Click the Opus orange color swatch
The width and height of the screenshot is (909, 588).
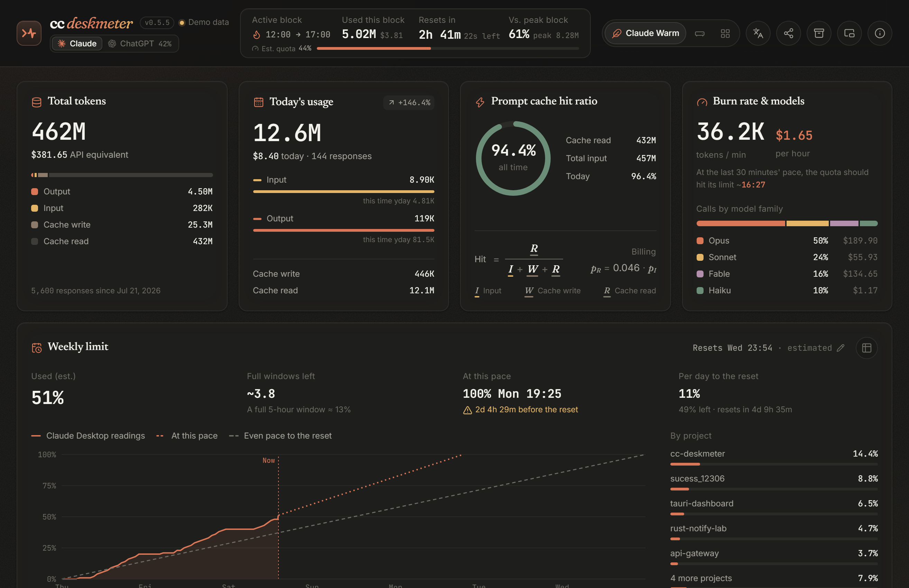pyautogui.click(x=700, y=240)
